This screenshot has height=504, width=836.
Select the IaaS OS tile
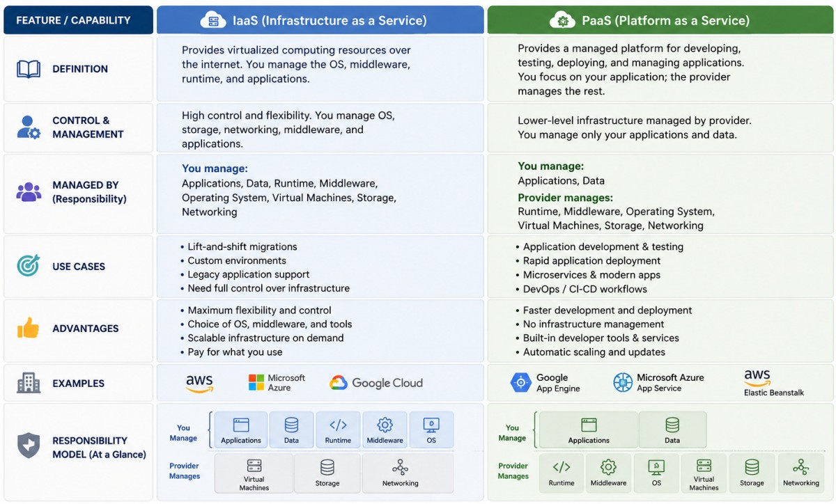(x=431, y=430)
